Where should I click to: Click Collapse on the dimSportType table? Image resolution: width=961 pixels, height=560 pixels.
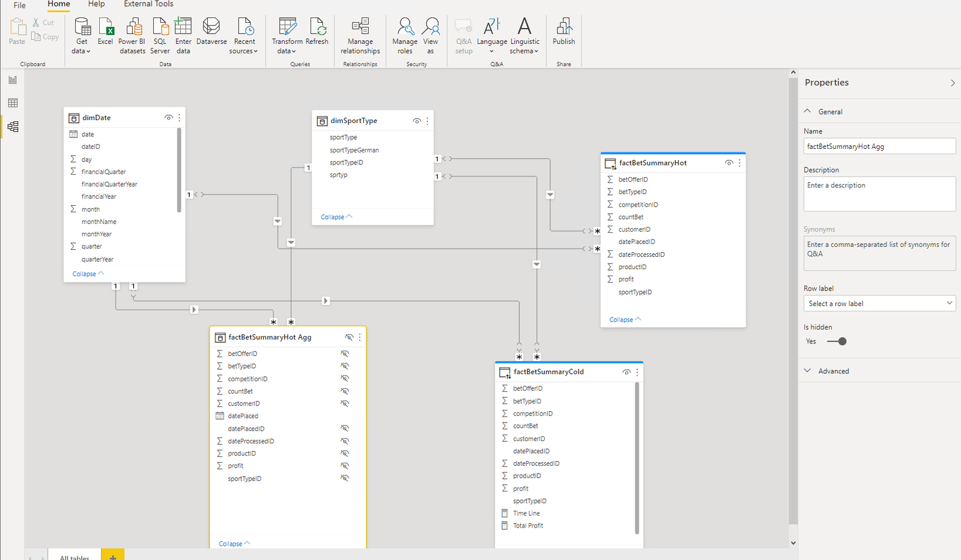[335, 216]
